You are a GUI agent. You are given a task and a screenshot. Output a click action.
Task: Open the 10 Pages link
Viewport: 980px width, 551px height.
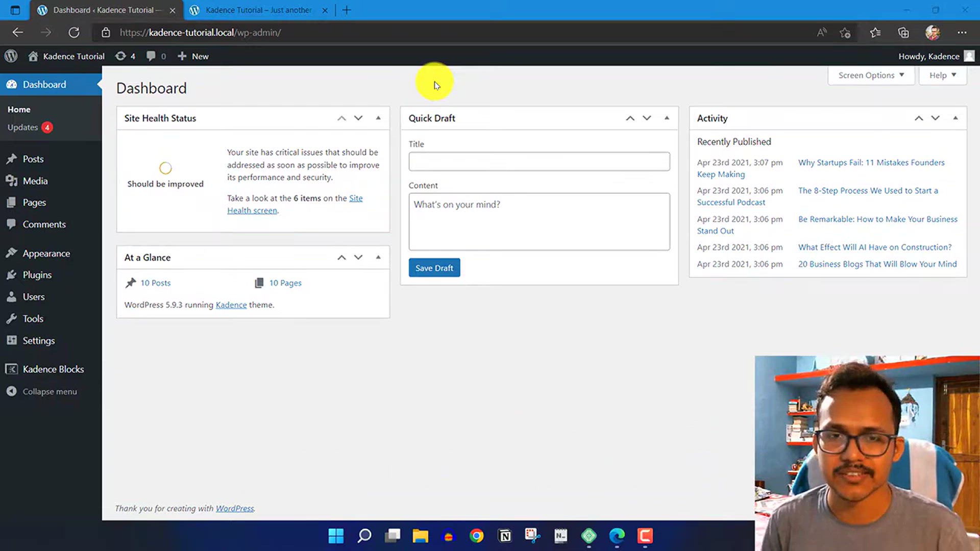[x=285, y=283]
